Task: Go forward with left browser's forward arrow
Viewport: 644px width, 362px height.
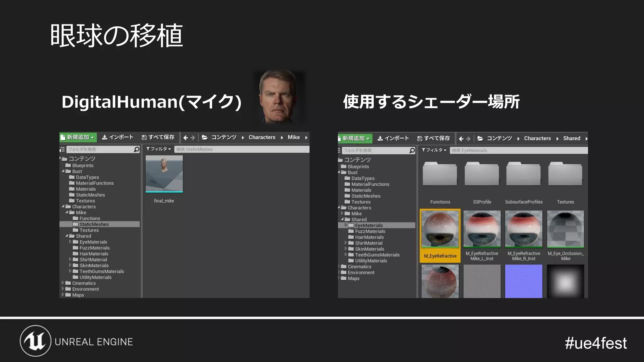Action: (x=193, y=138)
